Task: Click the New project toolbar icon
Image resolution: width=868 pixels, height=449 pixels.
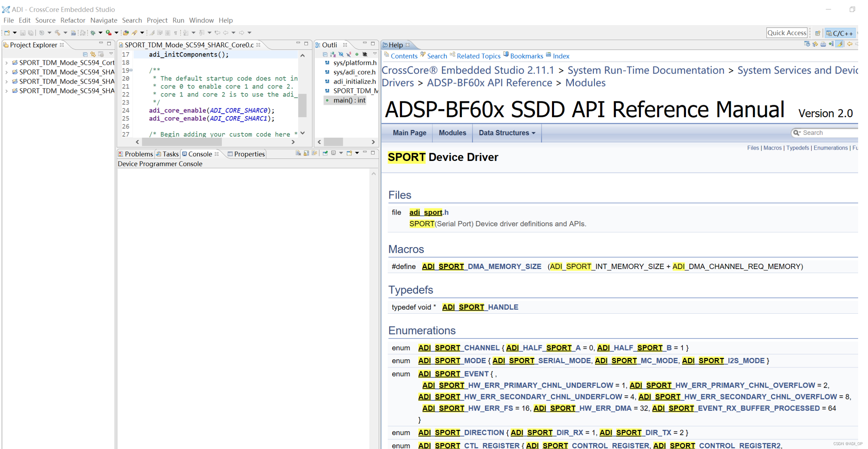Action: point(7,33)
